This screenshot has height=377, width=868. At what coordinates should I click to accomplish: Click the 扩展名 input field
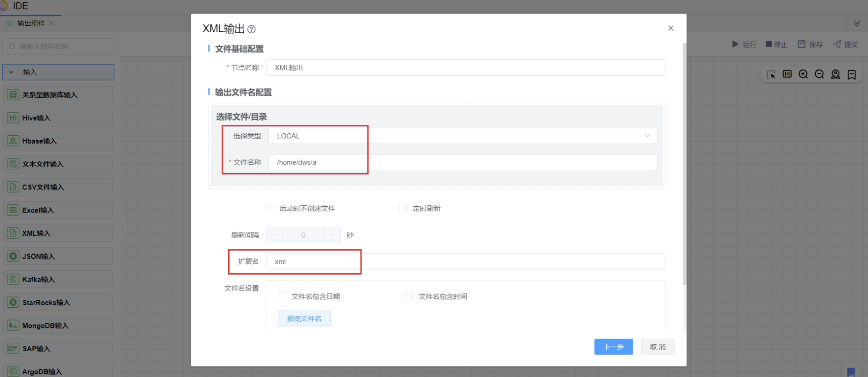465,261
